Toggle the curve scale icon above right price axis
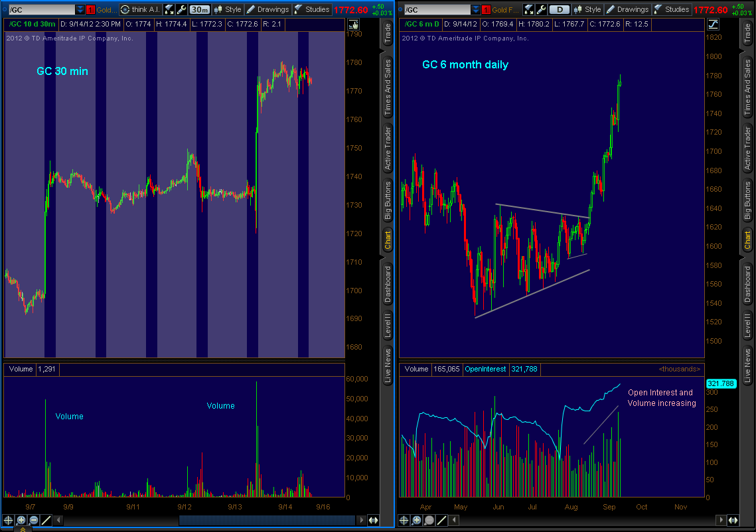The height and width of the screenshot is (532, 756). pyautogui.click(x=713, y=24)
